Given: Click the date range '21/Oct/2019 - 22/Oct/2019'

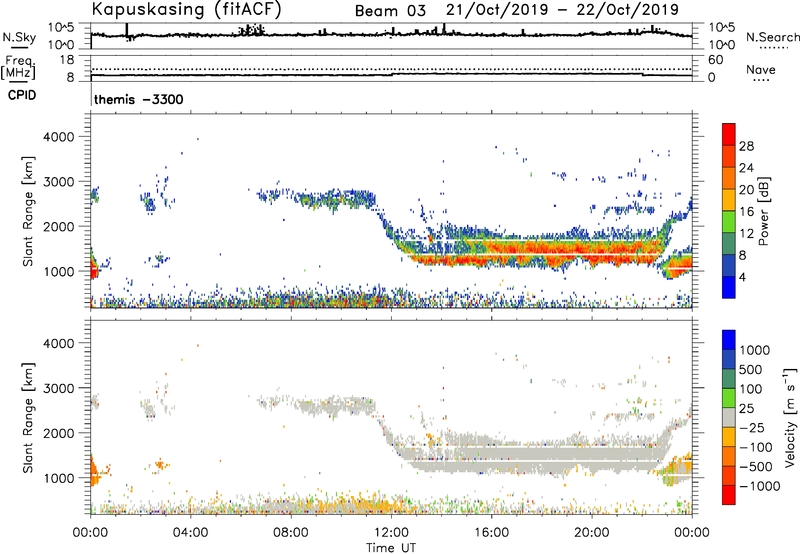Looking at the screenshot, I should coord(562,10).
